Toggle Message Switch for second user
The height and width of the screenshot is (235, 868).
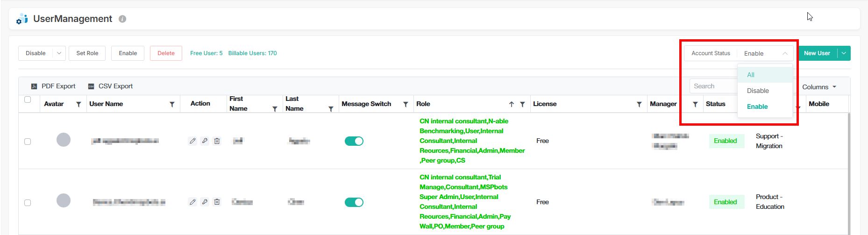click(354, 202)
